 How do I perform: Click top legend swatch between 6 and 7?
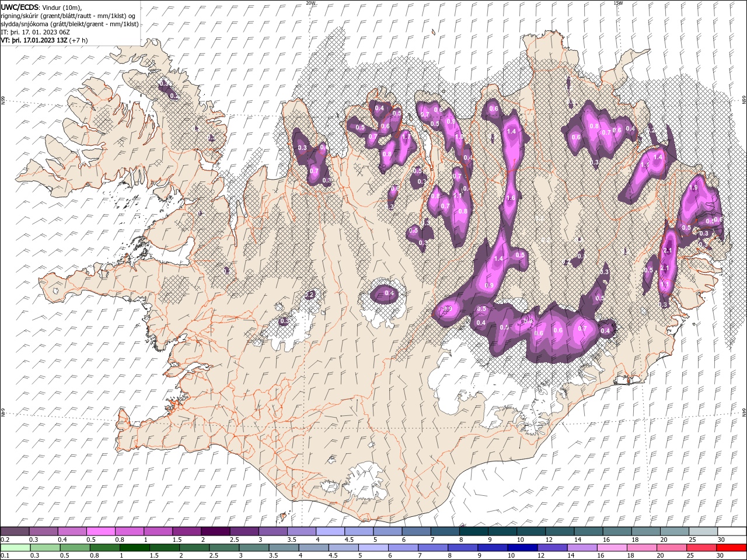[x=416, y=531]
